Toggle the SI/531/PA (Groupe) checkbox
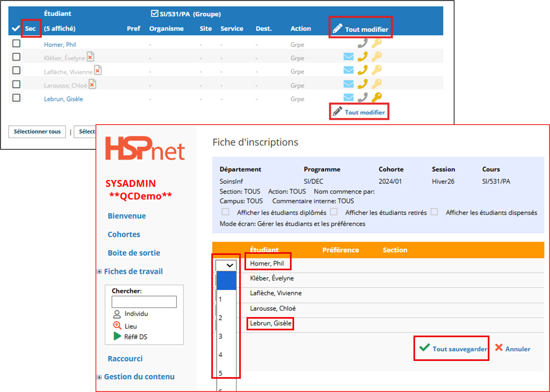550x392 pixels. [x=154, y=13]
